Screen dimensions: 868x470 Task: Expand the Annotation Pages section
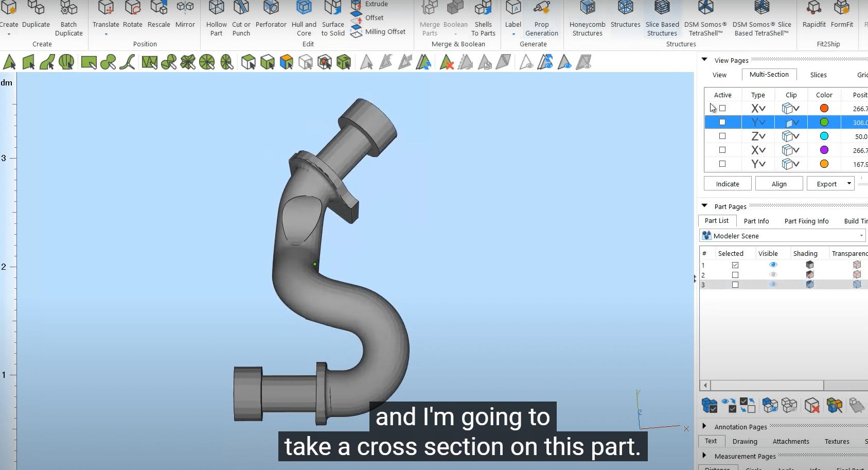click(x=704, y=426)
